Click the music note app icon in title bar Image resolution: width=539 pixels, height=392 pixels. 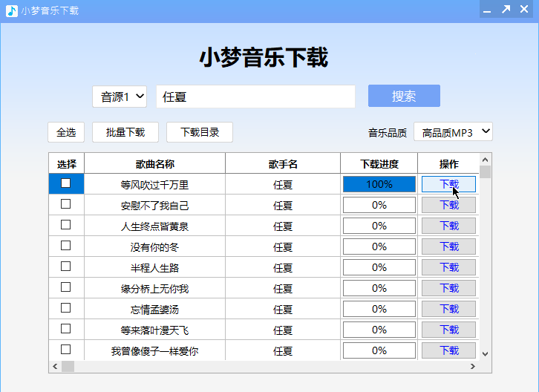12,10
